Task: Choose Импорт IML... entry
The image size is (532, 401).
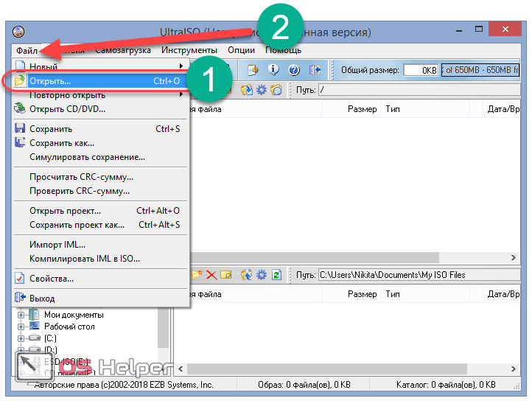Action: click(x=100, y=245)
